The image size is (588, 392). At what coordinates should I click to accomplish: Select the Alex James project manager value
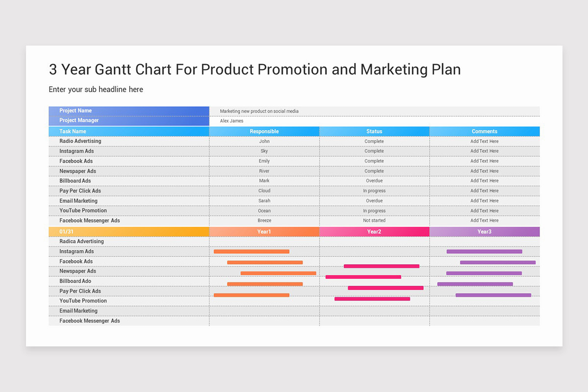coord(232,121)
